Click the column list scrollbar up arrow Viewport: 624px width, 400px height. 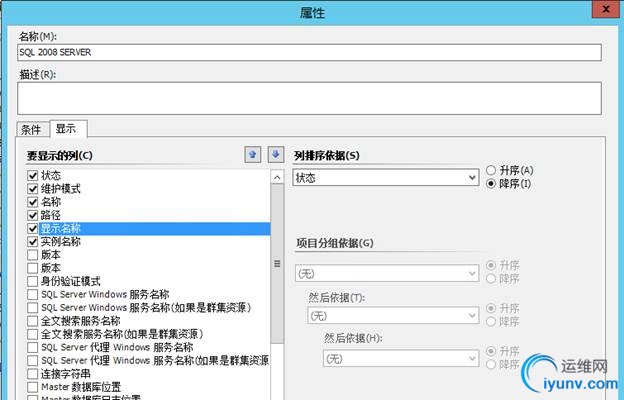(277, 177)
